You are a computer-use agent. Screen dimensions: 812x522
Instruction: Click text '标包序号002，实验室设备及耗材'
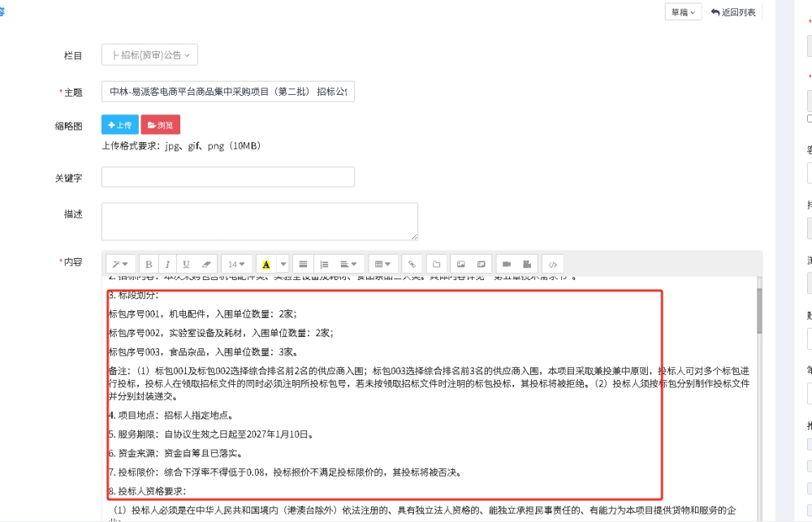[x=175, y=333]
